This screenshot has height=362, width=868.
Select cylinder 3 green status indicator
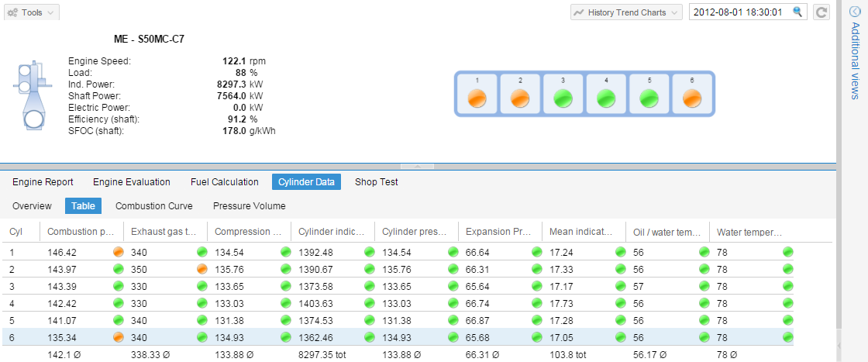(563, 98)
